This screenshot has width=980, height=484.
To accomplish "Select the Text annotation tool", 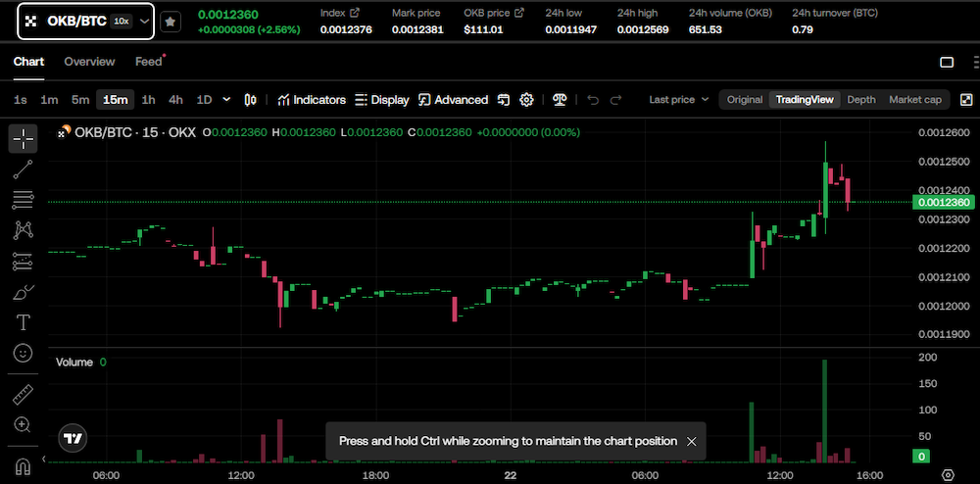I will pos(23,322).
